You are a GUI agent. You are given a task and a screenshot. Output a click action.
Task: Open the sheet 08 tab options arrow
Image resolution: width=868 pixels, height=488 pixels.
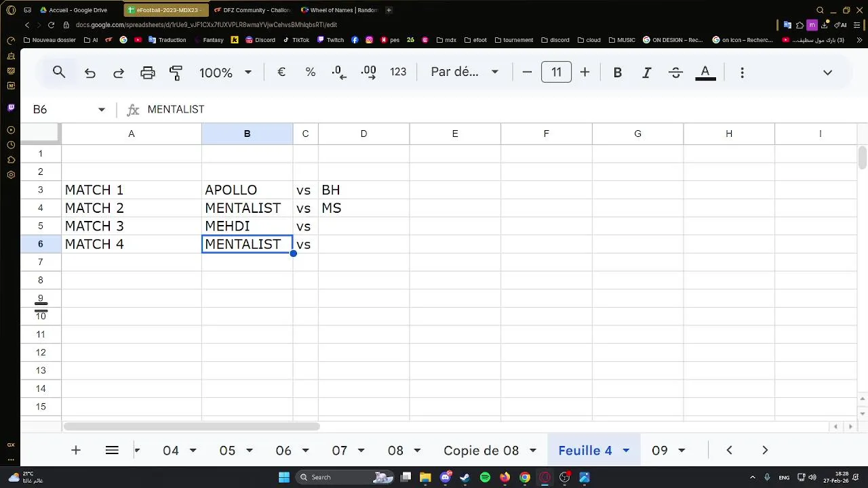(417, 451)
